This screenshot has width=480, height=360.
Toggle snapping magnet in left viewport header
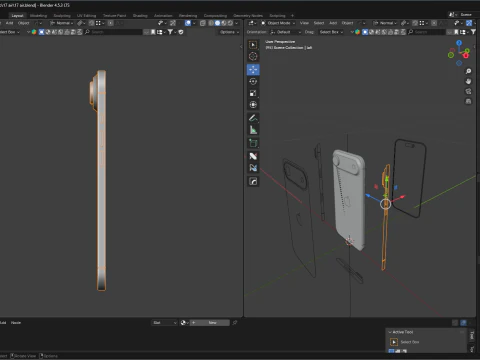tap(92, 23)
